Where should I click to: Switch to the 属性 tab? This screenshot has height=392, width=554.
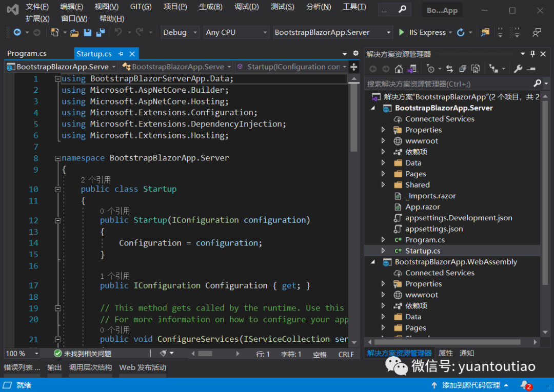tap(446, 353)
